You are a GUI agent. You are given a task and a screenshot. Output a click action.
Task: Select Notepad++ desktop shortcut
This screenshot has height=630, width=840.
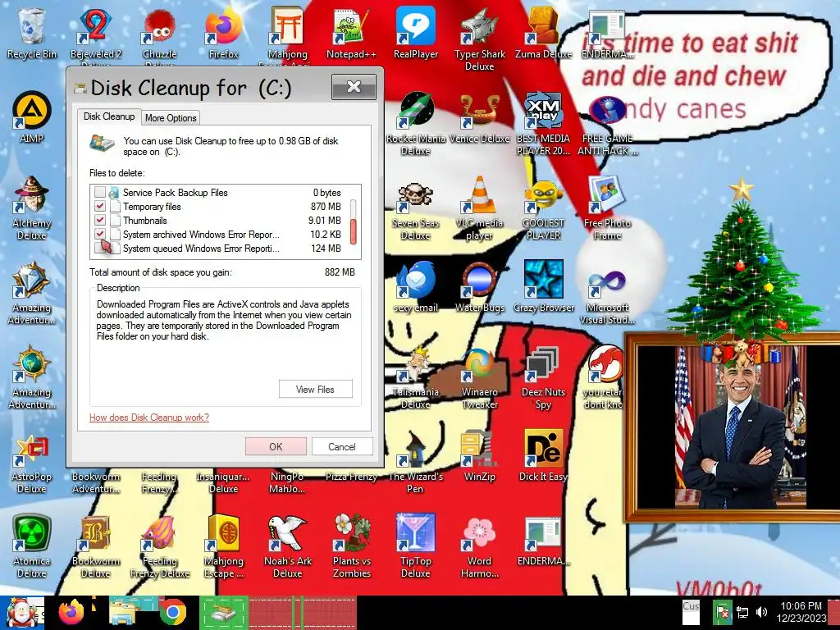(351, 32)
